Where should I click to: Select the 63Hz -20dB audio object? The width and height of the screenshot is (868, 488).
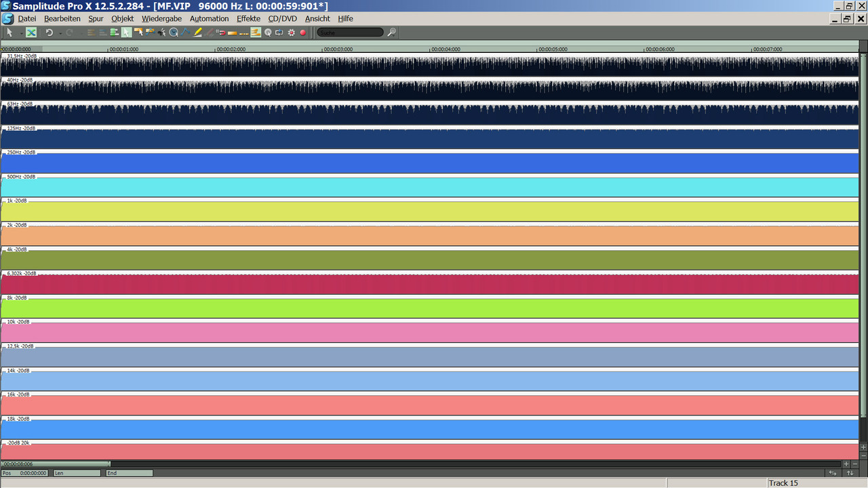click(430, 114)
